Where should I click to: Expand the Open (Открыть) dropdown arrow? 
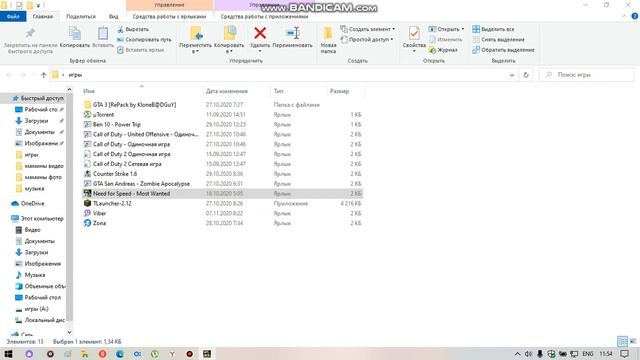click(463, 29)
